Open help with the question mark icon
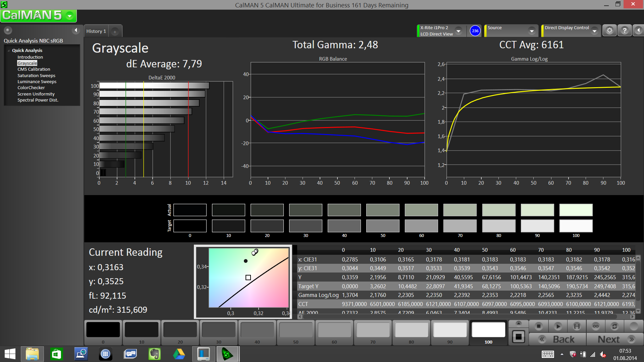 624,31
